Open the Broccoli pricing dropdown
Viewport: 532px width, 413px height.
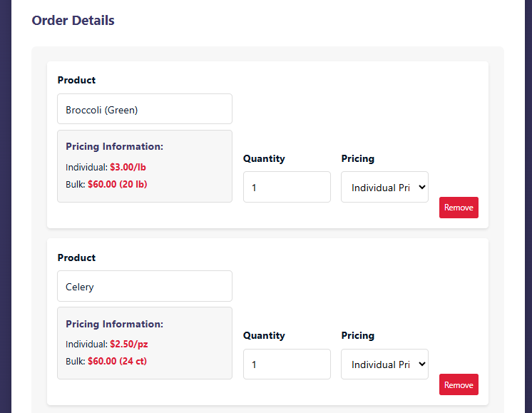384,187
